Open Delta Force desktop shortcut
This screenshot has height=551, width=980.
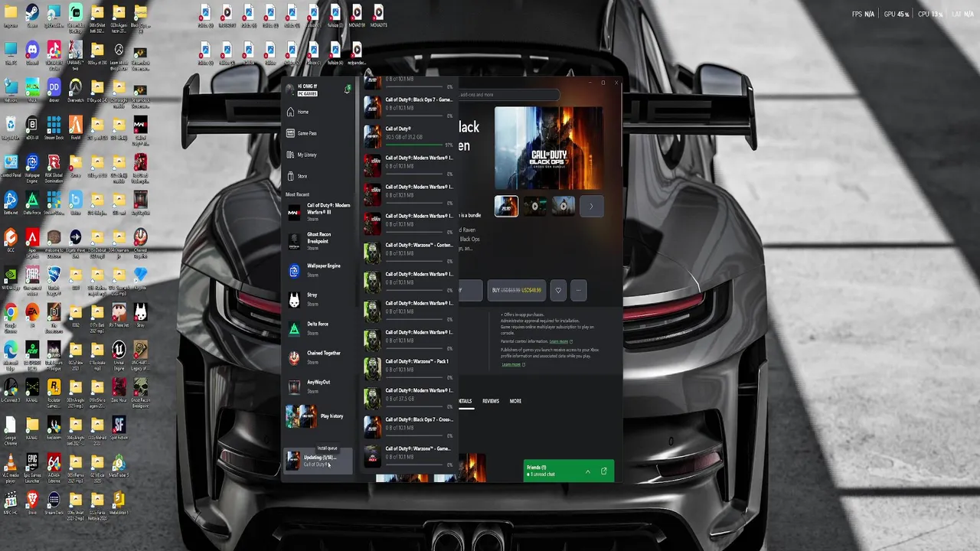(32, 202)
